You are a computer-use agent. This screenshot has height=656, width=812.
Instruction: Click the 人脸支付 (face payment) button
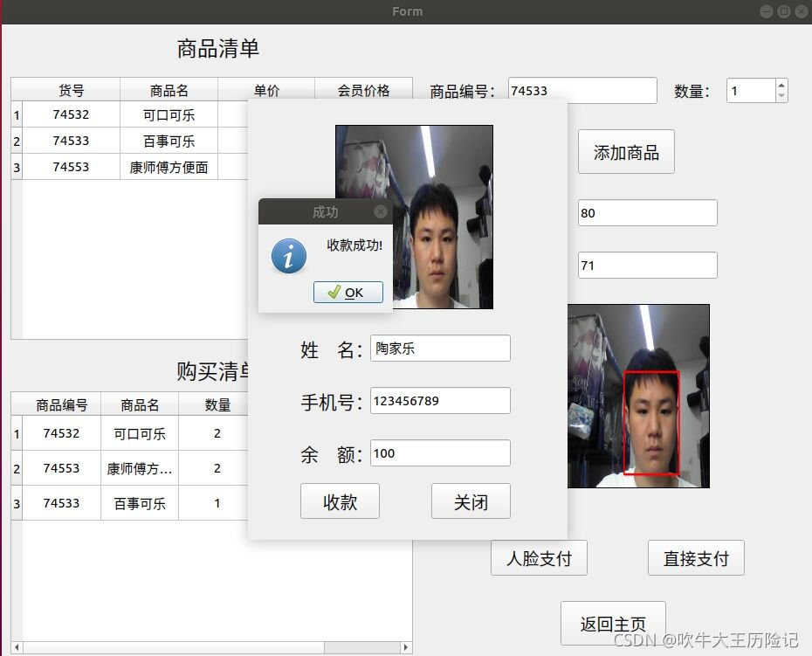tap(539, 558)
